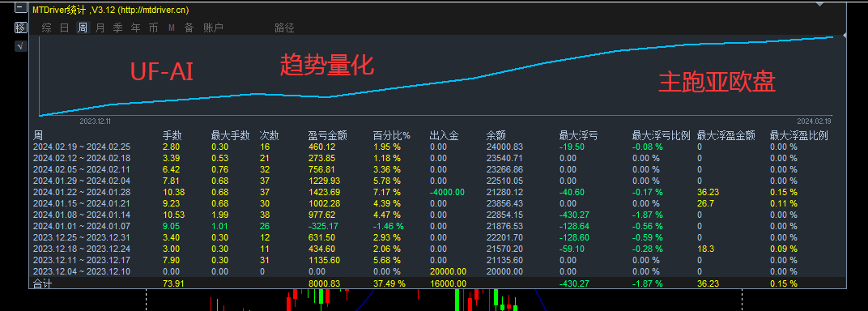The height and width of the screenshot is (311, 868).
Task: Click the 路径 path label
Action: coord(284,28)
